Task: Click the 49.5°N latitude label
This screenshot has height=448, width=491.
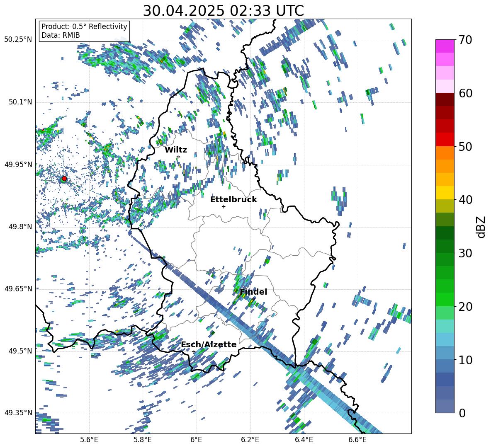Action: 20,351
